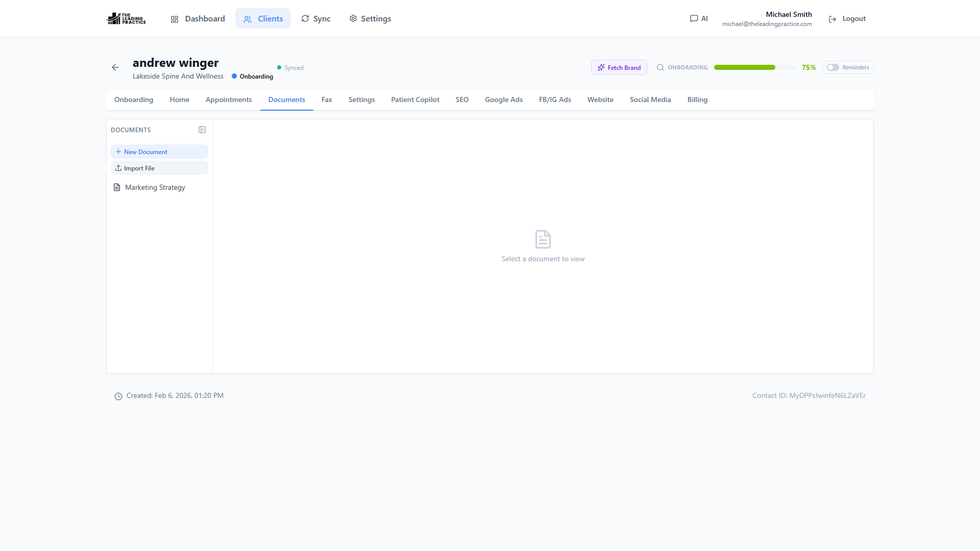Click the DOCUMENTS panel heading
Image resolution: width=980 pixels, height=551 pixels.
pos(131,130)
